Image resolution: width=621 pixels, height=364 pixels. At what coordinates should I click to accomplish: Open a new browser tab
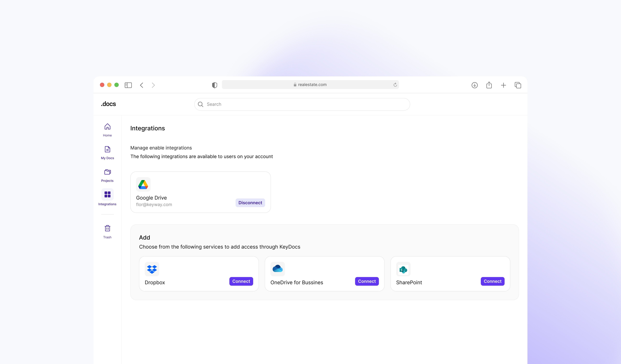pos(504,85)
